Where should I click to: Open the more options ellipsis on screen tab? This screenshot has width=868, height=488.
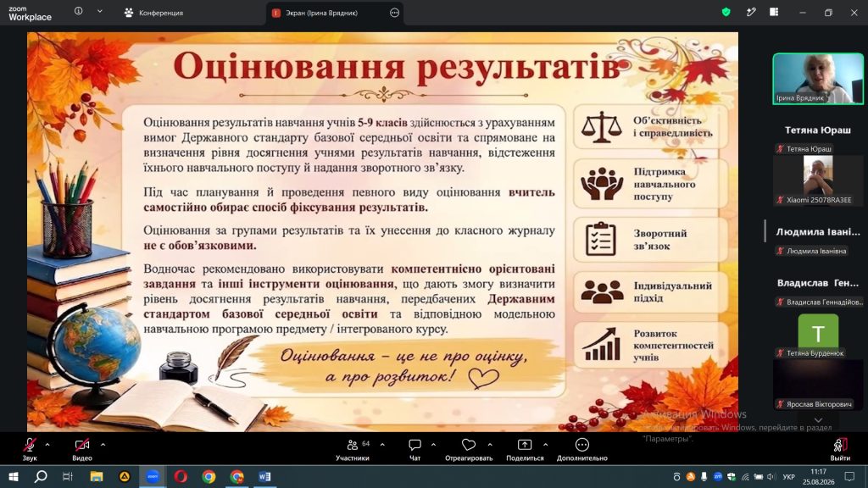click(394, 13)
